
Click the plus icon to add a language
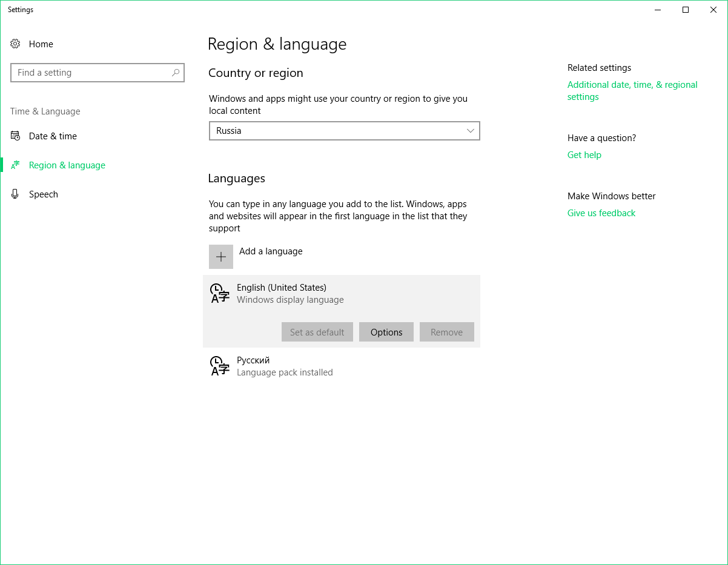coord(221,257)
